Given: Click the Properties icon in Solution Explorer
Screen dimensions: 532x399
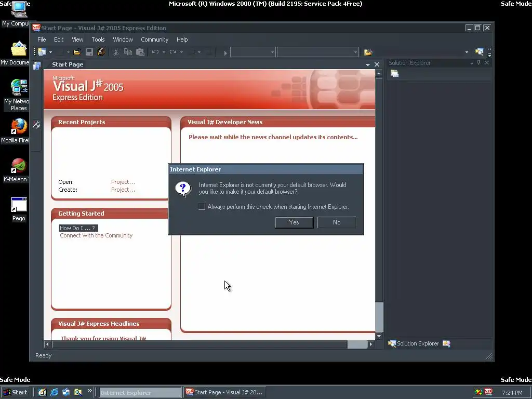Looking at the screenshot, I should [395, 74].
